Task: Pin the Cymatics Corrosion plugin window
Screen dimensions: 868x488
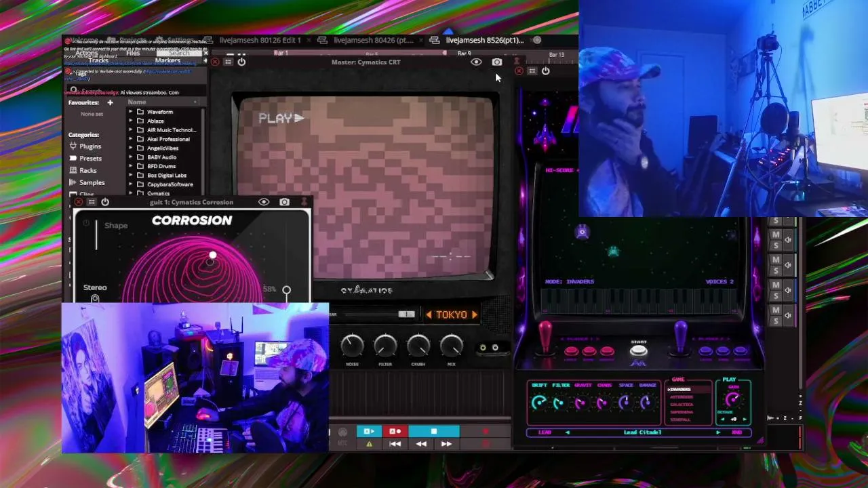Action: tap(304, 202)
